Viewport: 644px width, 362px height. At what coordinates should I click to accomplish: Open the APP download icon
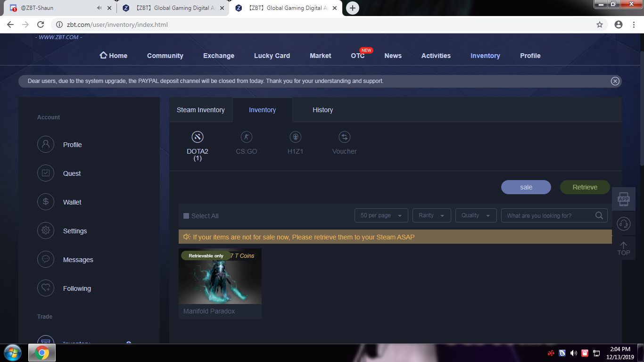[x=624, y=198]
